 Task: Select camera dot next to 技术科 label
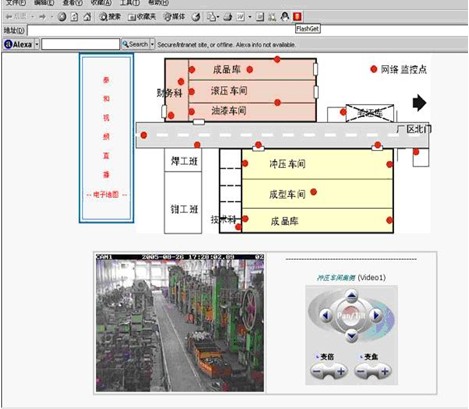click(x=238, y=227)
